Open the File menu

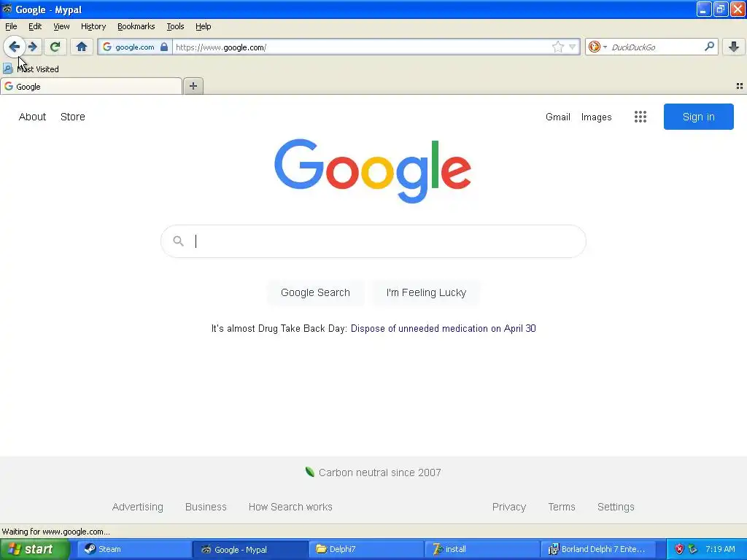click(x=11, y=26)
